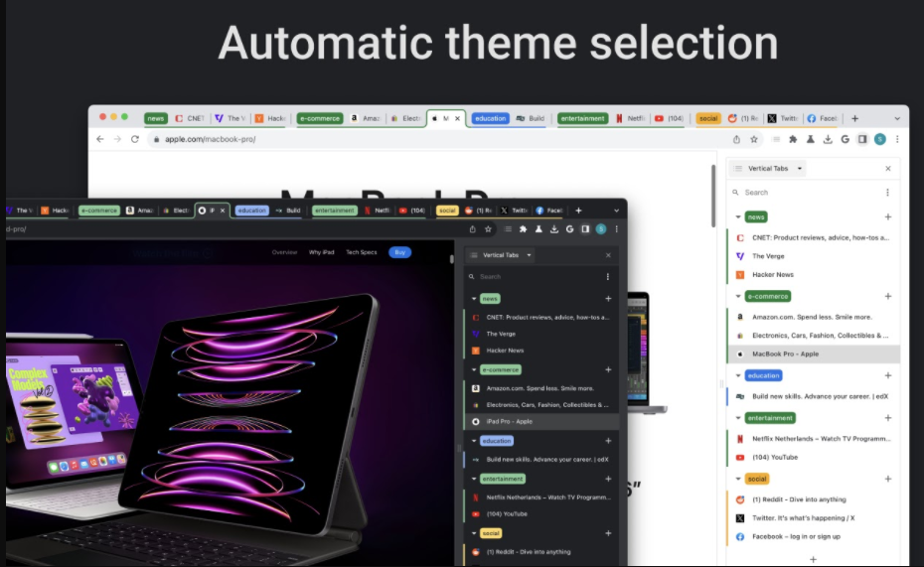The width and height of the screenshot is (924, 567).
Task: Select the Facebook log in row in the light panel
Action: (814, 536)
